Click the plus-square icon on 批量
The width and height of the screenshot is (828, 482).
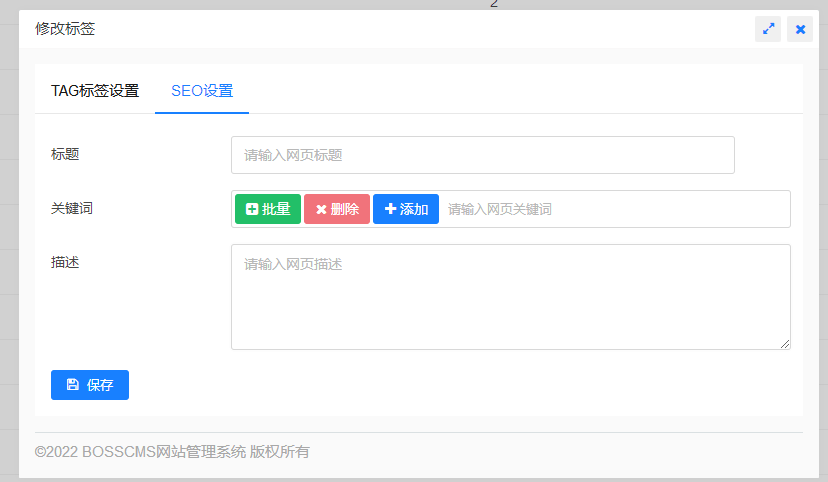click(252, 209)
